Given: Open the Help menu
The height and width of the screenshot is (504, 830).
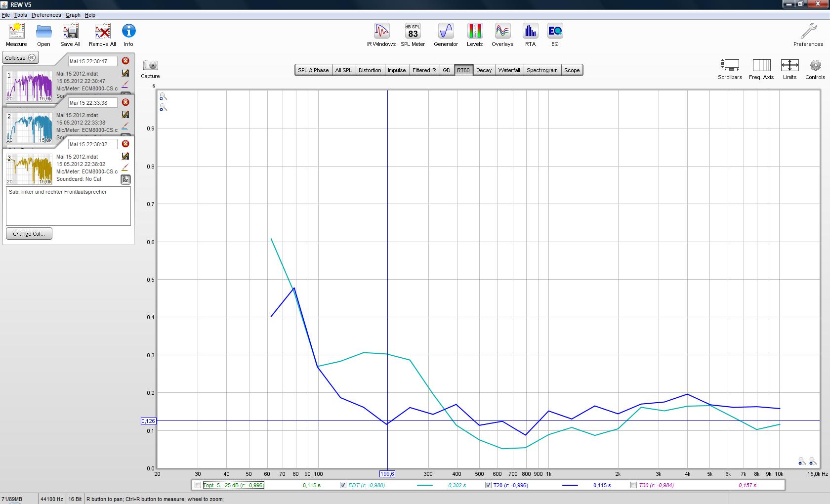Looking at the screenshot, I should 90,15.
